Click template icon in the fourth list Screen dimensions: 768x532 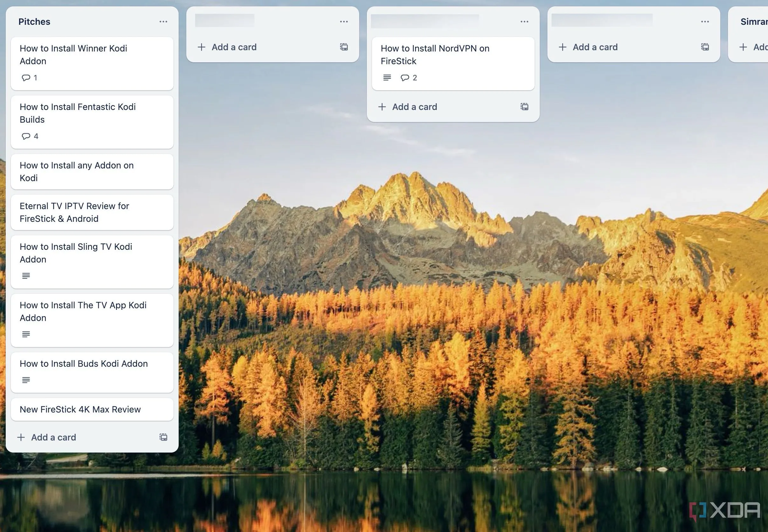point(704,47)
